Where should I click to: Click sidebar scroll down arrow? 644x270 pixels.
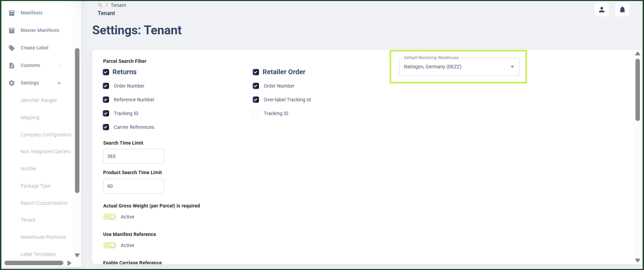coord(77,255)
